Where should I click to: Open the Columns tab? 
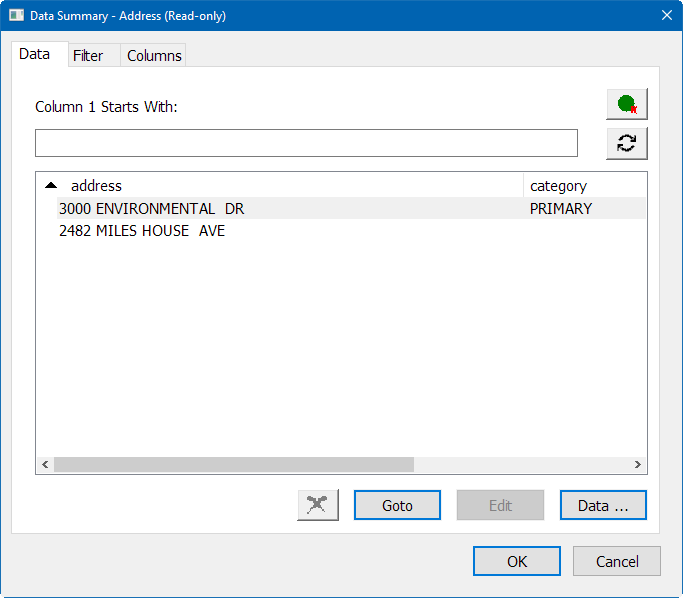pyautogui.click(x=154, y=56)
